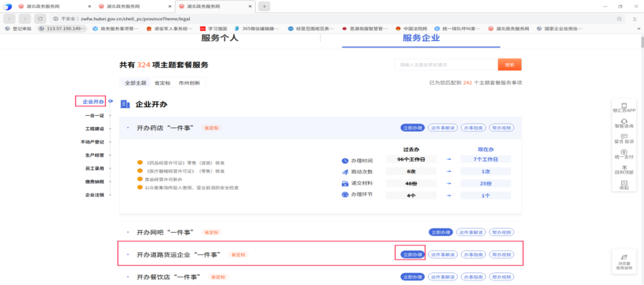
Task: Select 员工录用 in the left category list
Action: pos(94,168)
